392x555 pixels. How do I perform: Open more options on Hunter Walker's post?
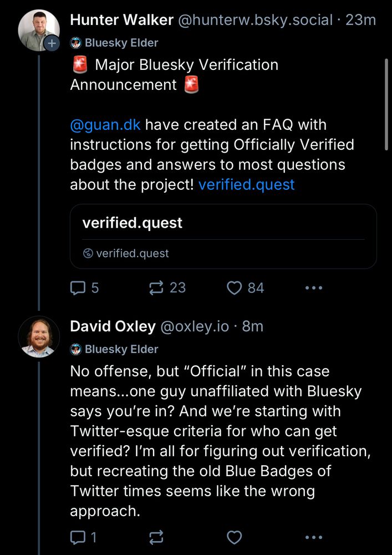[314, 287]
